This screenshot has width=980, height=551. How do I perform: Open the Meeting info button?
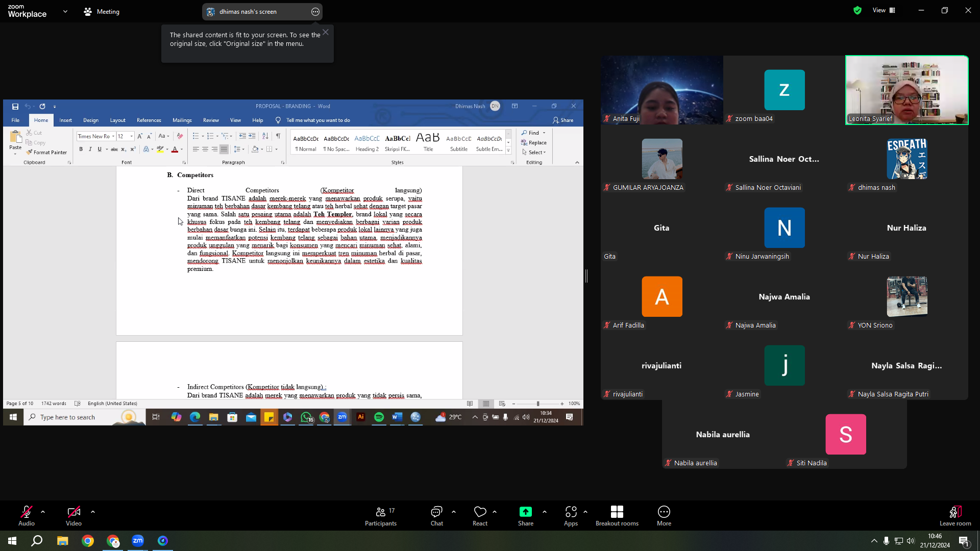(x=102, y=11)
